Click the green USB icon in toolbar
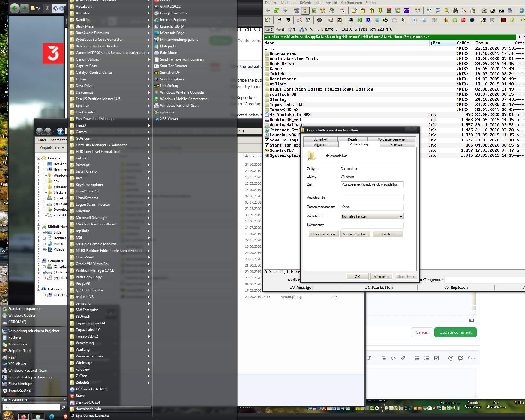Viewport: 525px width, 420px height. coord(385,20)
